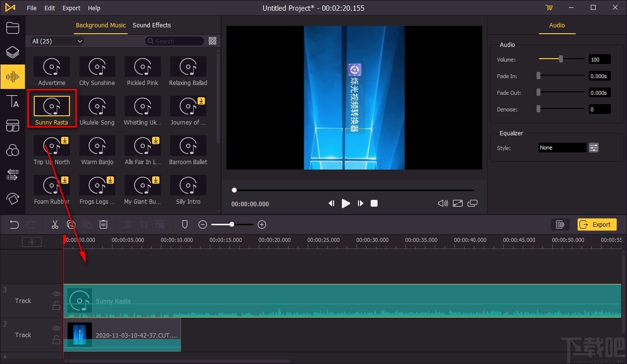The image size is (627, 364).
Task: Lock track 2 with padlock icon
Action: [x=56, y=340]
